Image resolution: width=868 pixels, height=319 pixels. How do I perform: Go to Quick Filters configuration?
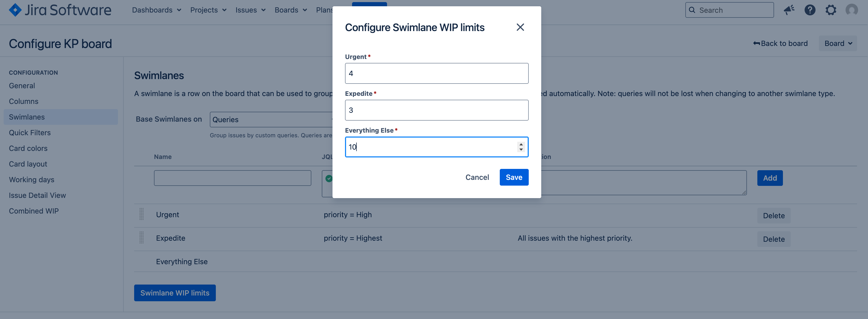[x=30, y=133]
